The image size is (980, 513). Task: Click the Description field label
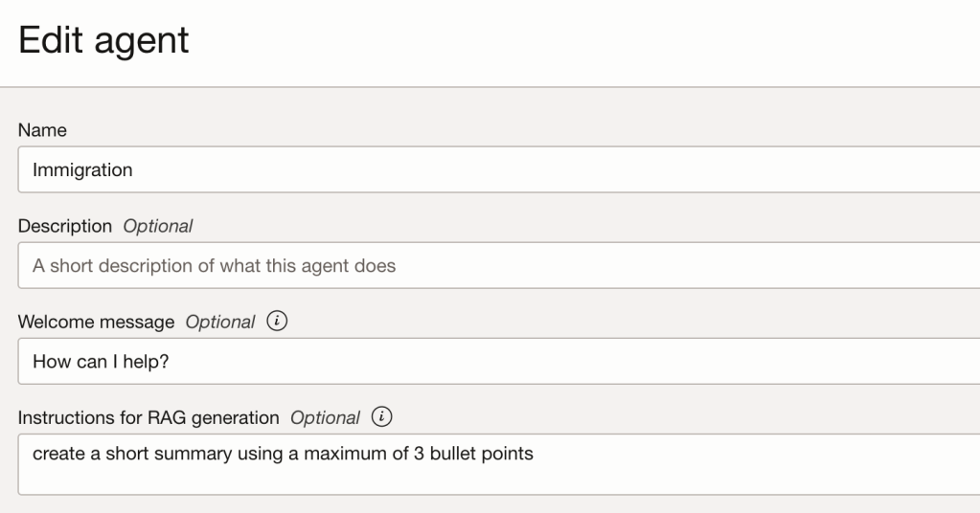[x=65, y=227]
